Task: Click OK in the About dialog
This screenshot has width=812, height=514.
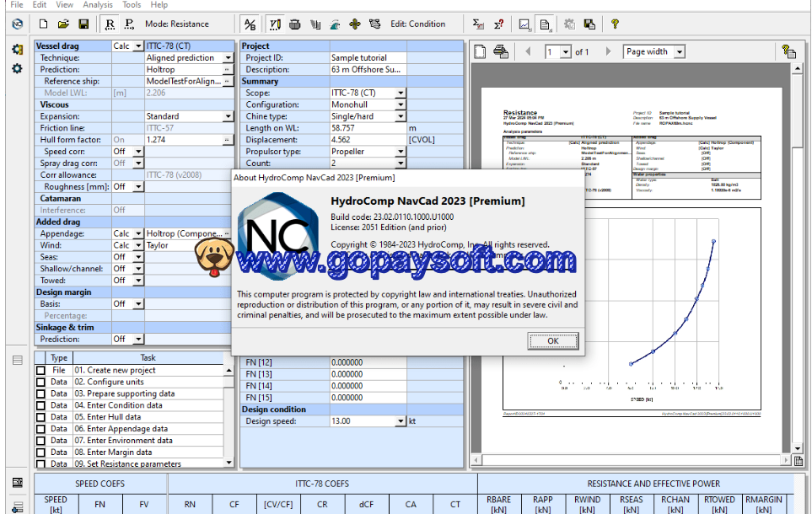Action: 553,340
